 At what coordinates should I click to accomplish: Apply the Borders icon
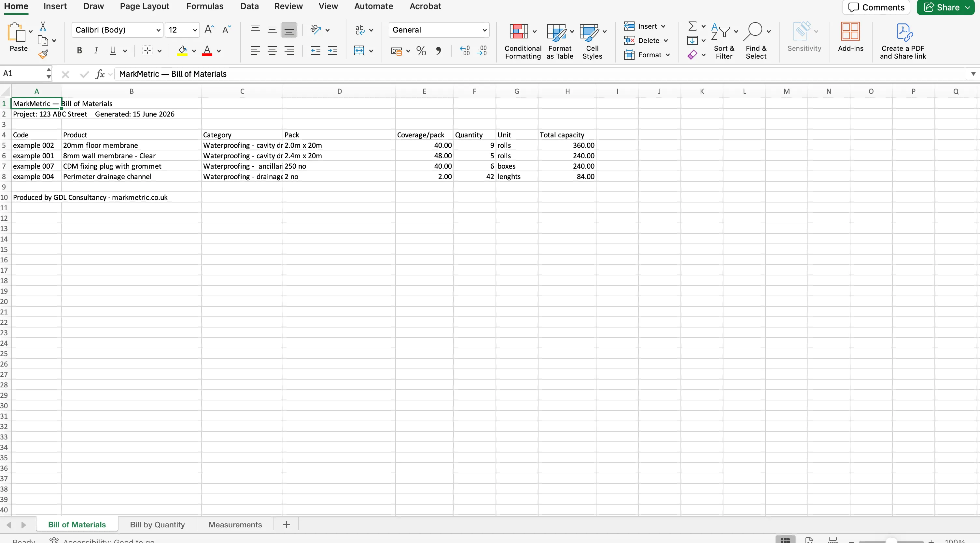[147, 50]
